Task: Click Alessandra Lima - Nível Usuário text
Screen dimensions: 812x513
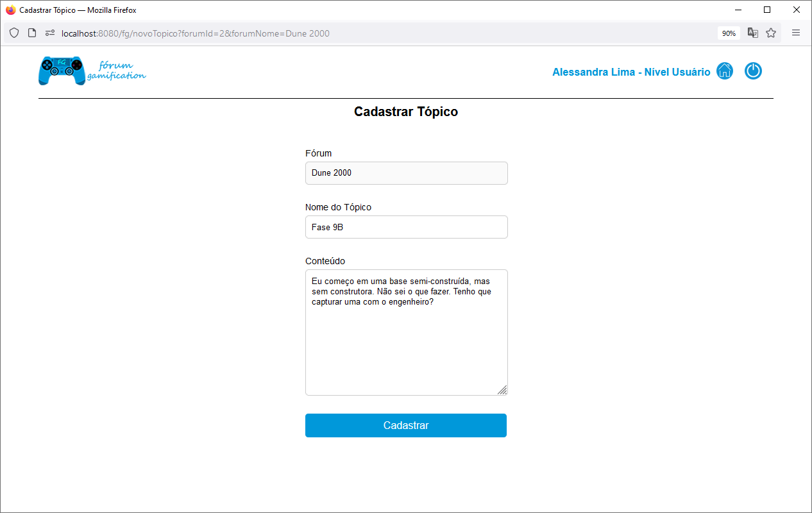Action: point(631,72)
